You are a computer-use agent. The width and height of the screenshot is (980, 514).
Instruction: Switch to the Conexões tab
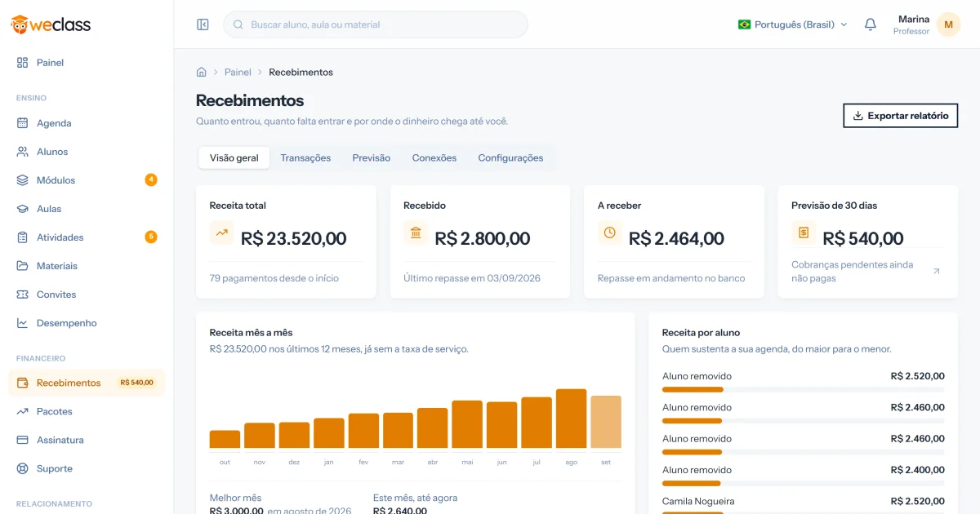(x=434, y=158)
